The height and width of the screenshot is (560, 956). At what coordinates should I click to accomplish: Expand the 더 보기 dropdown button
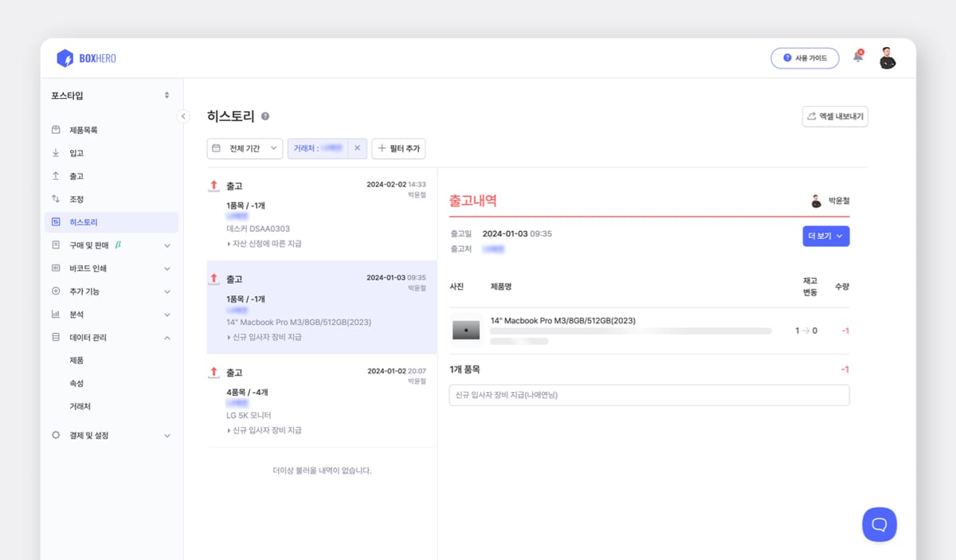coord(825,236)
